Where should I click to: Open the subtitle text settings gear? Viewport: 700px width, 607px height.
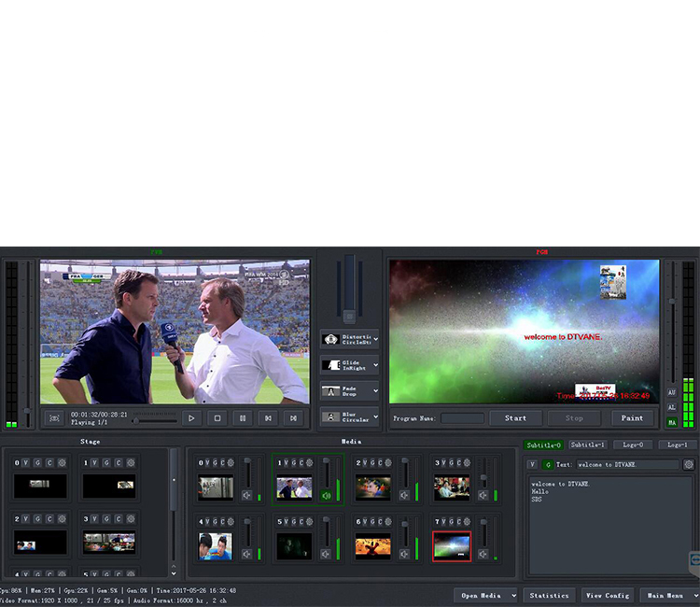click(x=689, y=464)
